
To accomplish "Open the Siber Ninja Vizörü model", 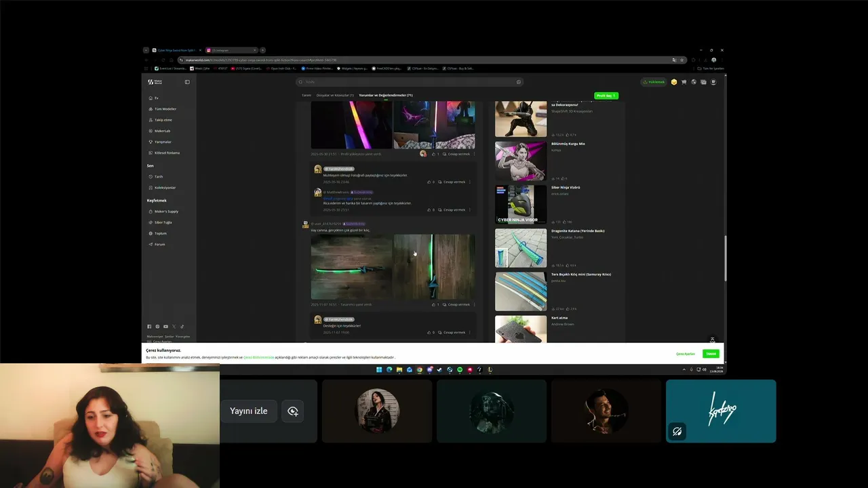I will click(521, 205).
